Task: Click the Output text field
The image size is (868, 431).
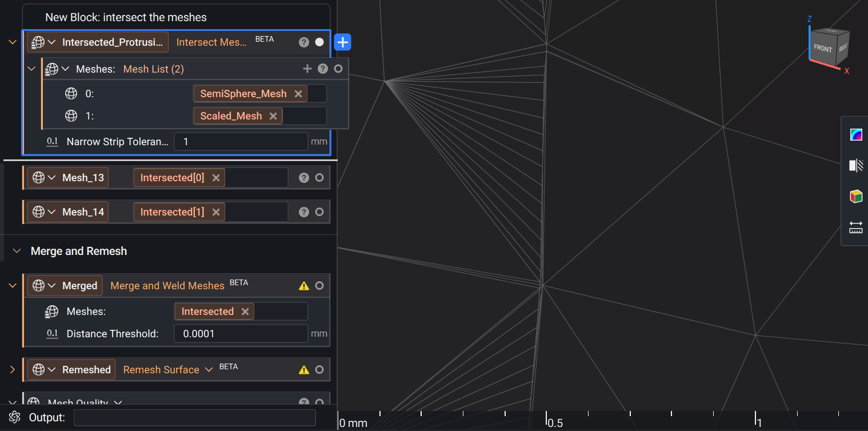Action: tap(195, 417)
